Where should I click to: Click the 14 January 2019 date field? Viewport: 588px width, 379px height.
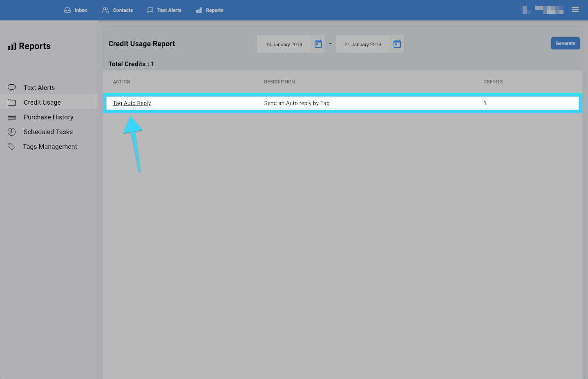tap(284, 44)
